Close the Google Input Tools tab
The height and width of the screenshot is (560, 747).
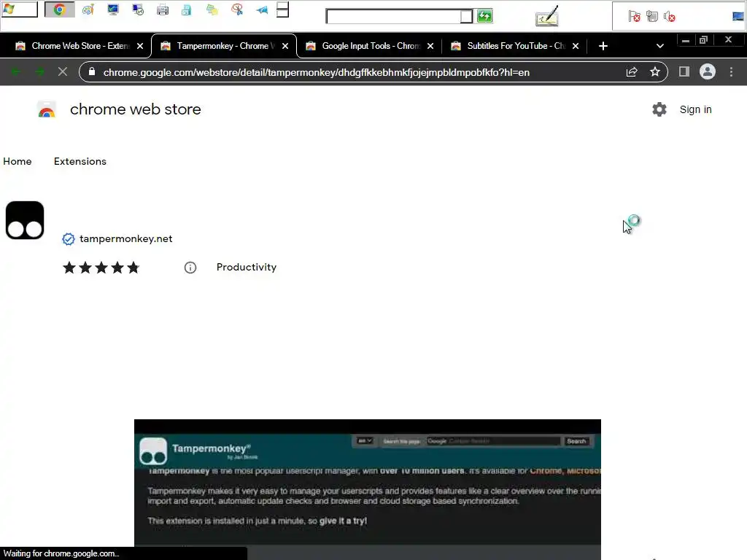[x=430, y=46]
